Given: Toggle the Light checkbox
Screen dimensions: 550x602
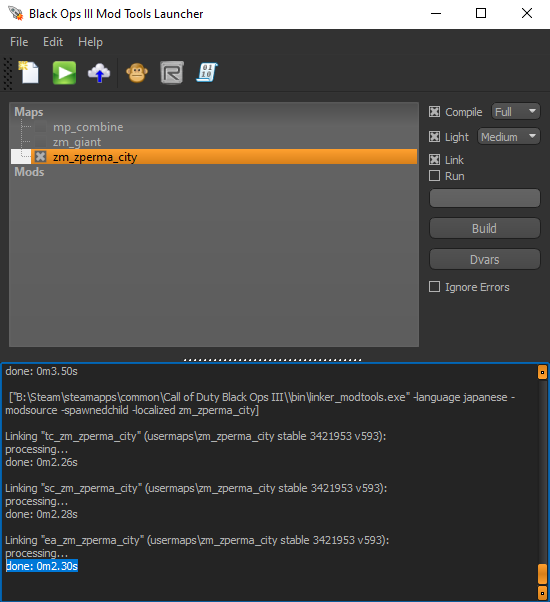Looking at the screenshot, I should click(434, 137).
